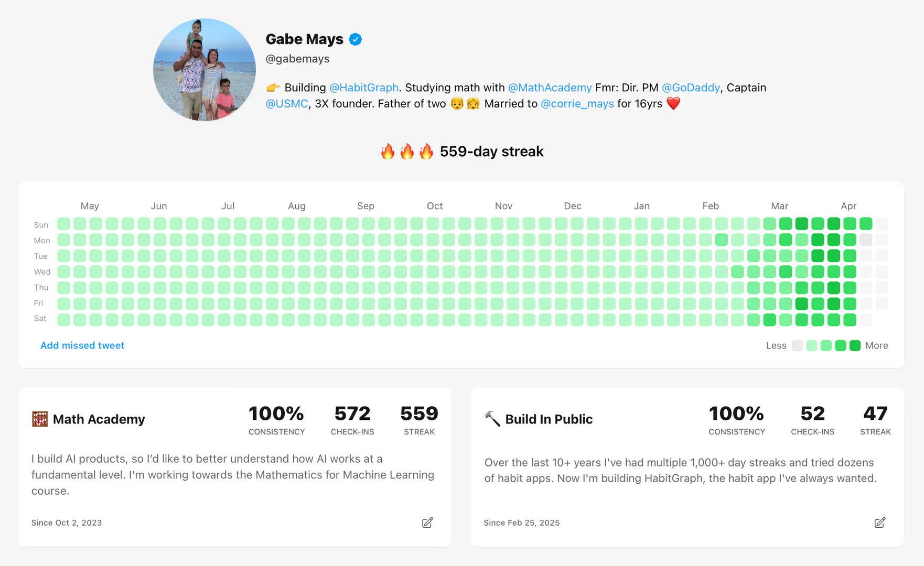Screen dimensions: 924x566
Task: Click the hammer icon beside Build In Public
Action: pos(492,419)
